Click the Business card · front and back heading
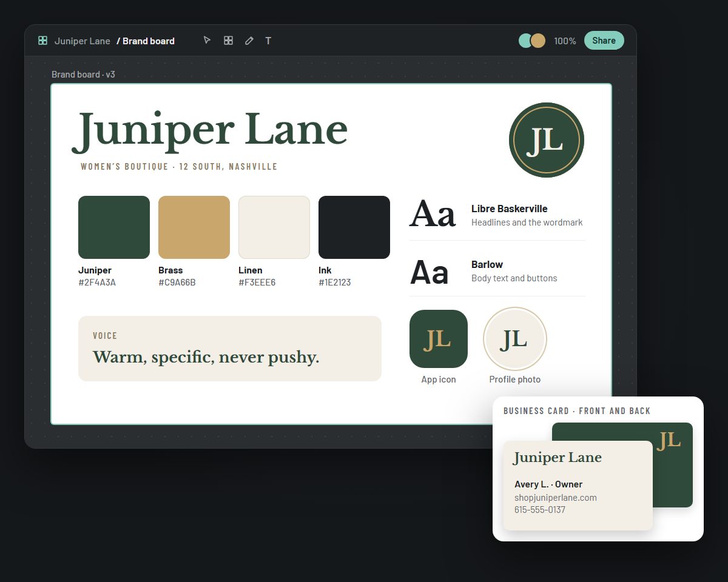Viewport: 728px width, 582px height. point(577,411)
